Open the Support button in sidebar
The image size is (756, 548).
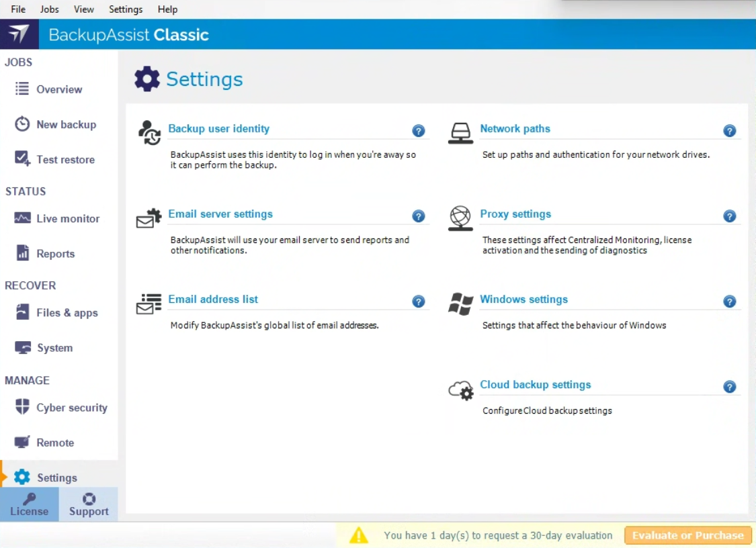tap(89, 504)
